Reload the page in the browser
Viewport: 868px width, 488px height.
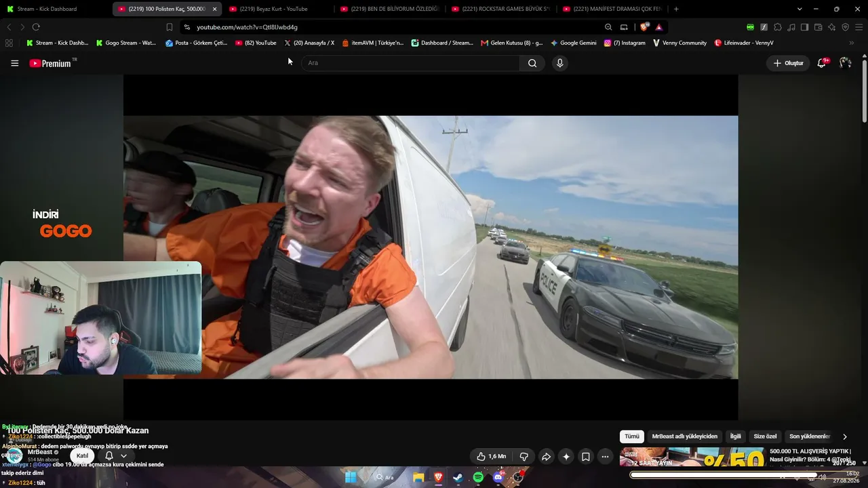click(x=36, y=27)
